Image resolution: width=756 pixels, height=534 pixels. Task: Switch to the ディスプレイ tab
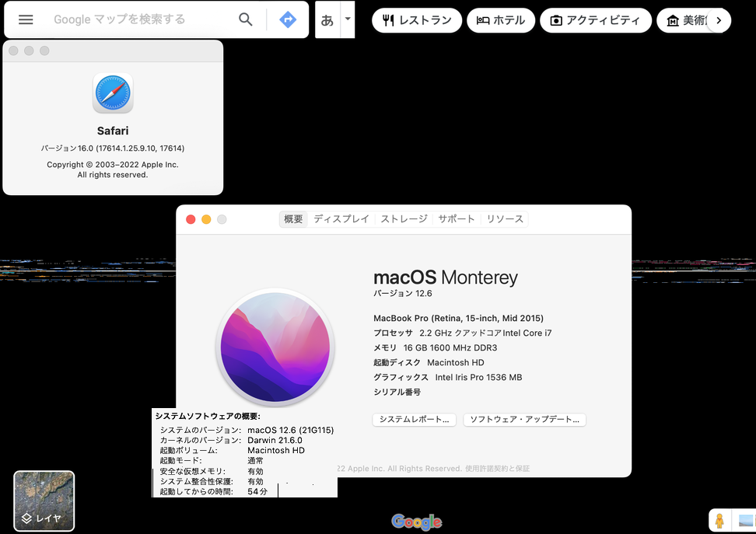coord(341,219)
